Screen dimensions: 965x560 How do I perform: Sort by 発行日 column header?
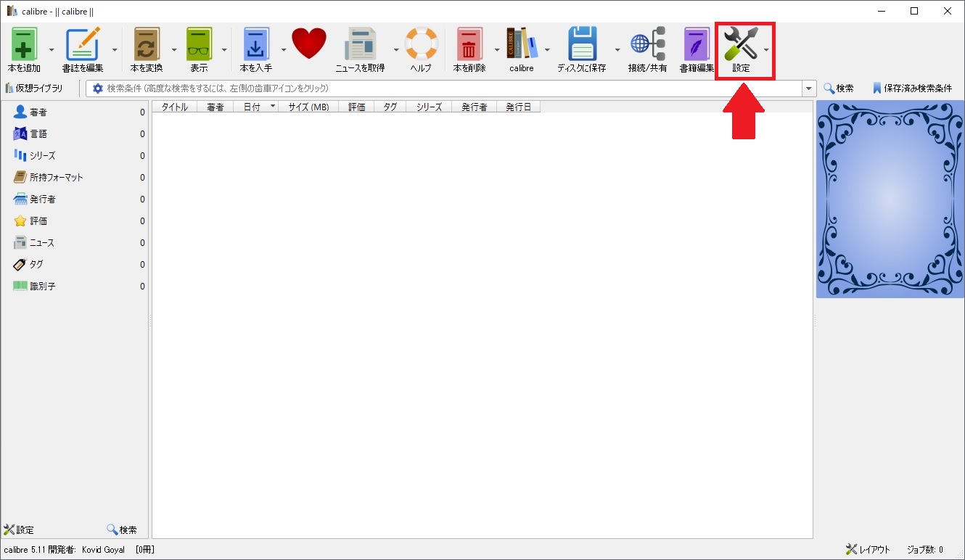(518, 107)
